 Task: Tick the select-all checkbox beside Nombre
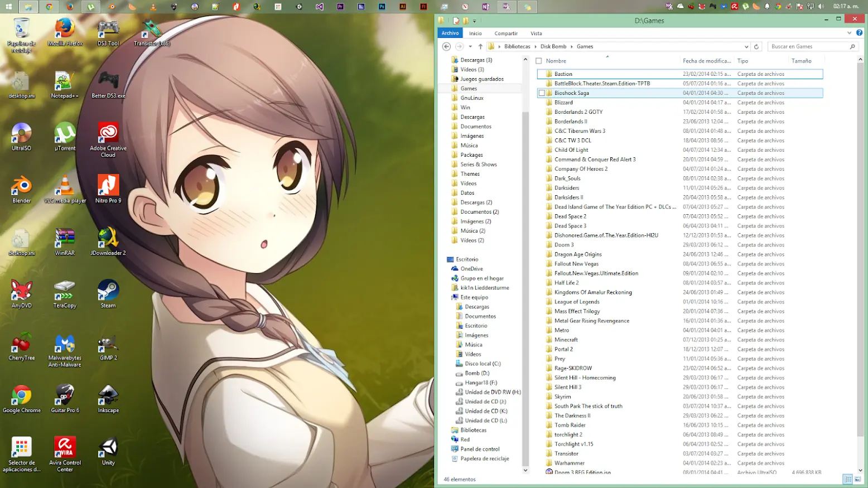pyautogui.click(x=539, y=61)
